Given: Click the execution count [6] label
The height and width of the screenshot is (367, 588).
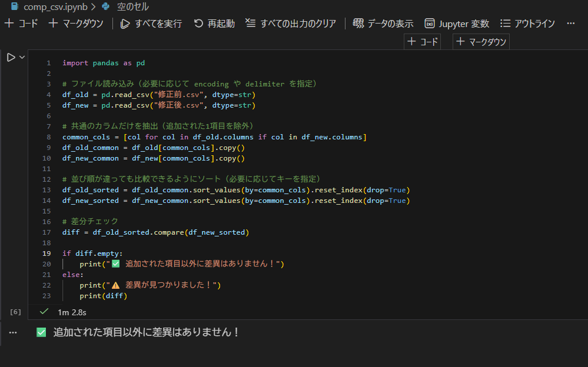Looking at the screenshot, I should click(x=16, y=311).
